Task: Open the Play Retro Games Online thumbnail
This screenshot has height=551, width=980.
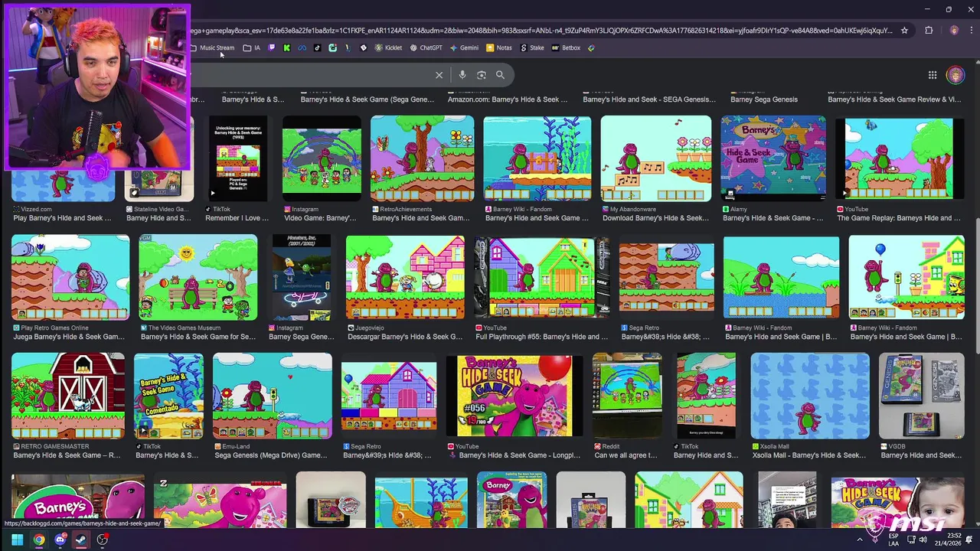Action: (x=70, y=277)
